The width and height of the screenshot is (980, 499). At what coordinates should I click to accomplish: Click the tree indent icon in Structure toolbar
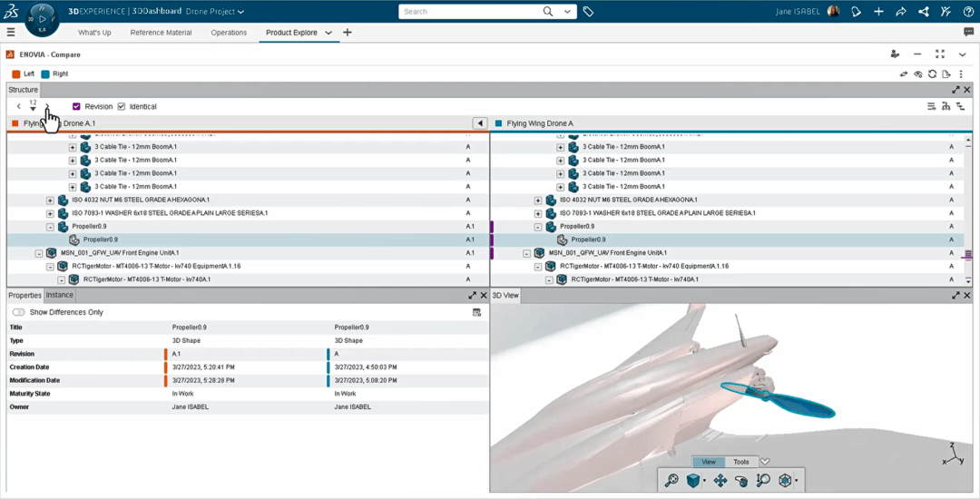tap(961, 107)
